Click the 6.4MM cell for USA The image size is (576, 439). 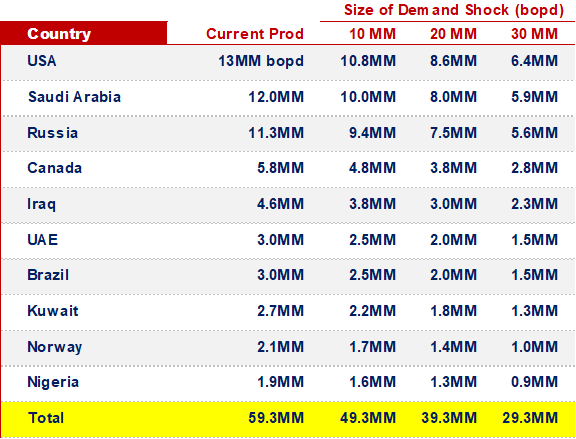tap(534, 61)
